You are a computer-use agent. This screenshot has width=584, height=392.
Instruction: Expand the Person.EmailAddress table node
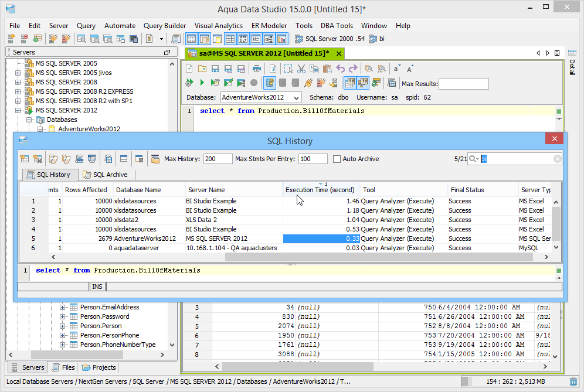[63, 306]
